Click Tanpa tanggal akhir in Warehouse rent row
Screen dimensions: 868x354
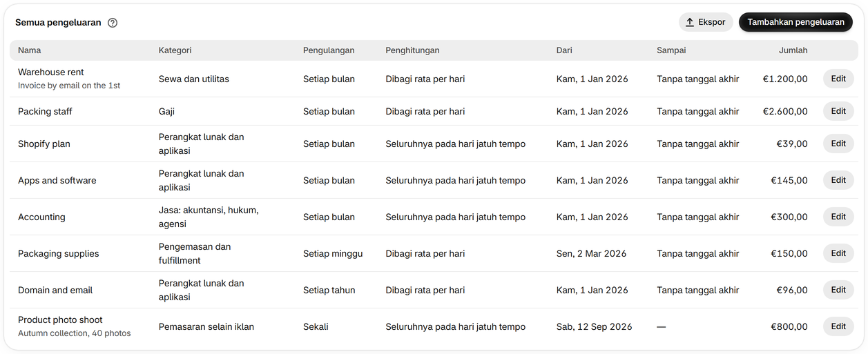pos(698,79)
